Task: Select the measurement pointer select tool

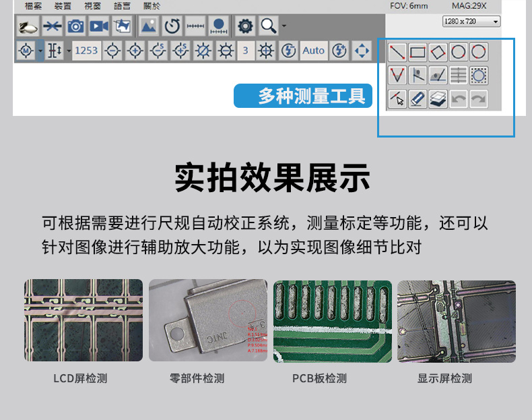Action: point(397,99)
